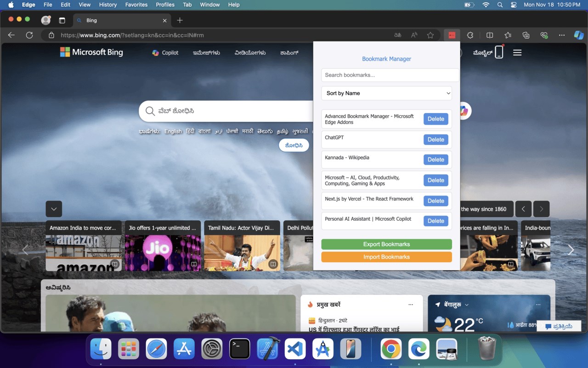
Task: Go back to previous page
Action: pyautogui.click(x=11, y=35)
